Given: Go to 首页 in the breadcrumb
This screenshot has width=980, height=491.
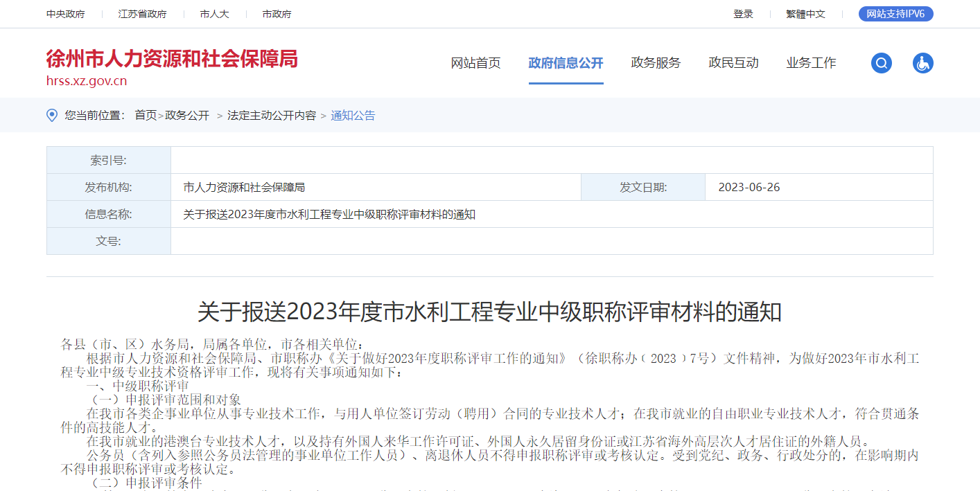Looking at the screenshot, I should (x=146, y=116).
